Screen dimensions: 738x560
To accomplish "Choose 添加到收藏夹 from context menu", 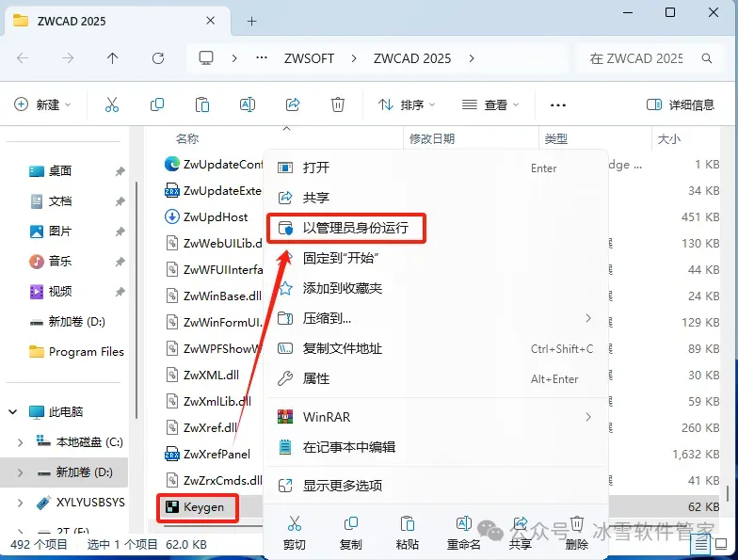I will [x=435, y=288].
